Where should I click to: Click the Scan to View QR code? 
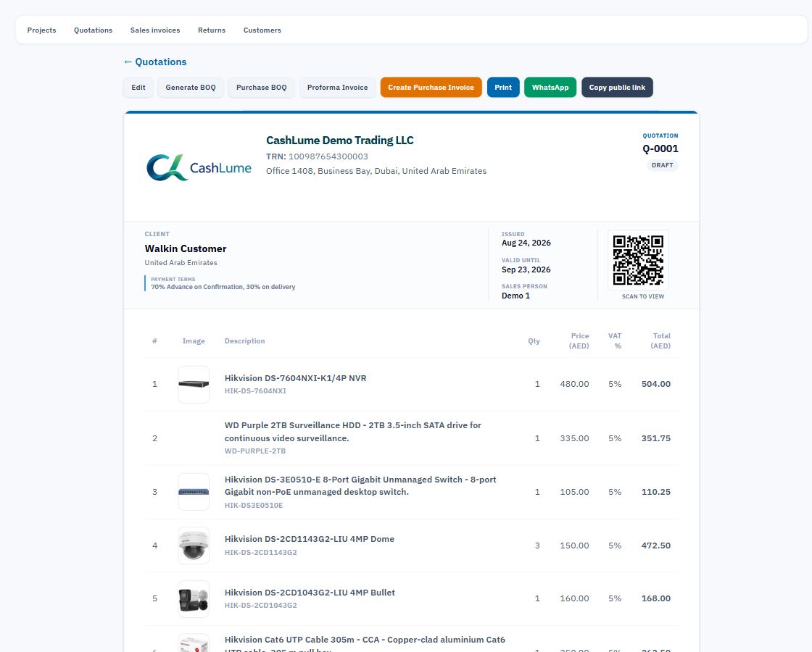click(638, 260)
